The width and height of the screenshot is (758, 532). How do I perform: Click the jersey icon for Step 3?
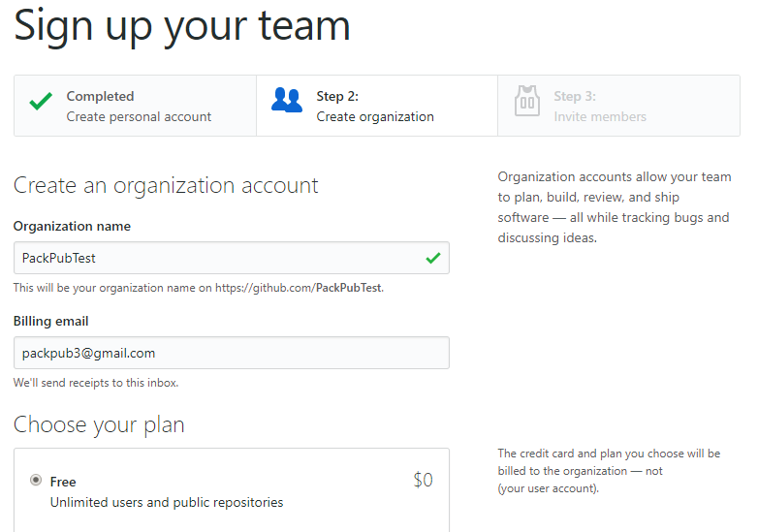[x=527, y=101]
